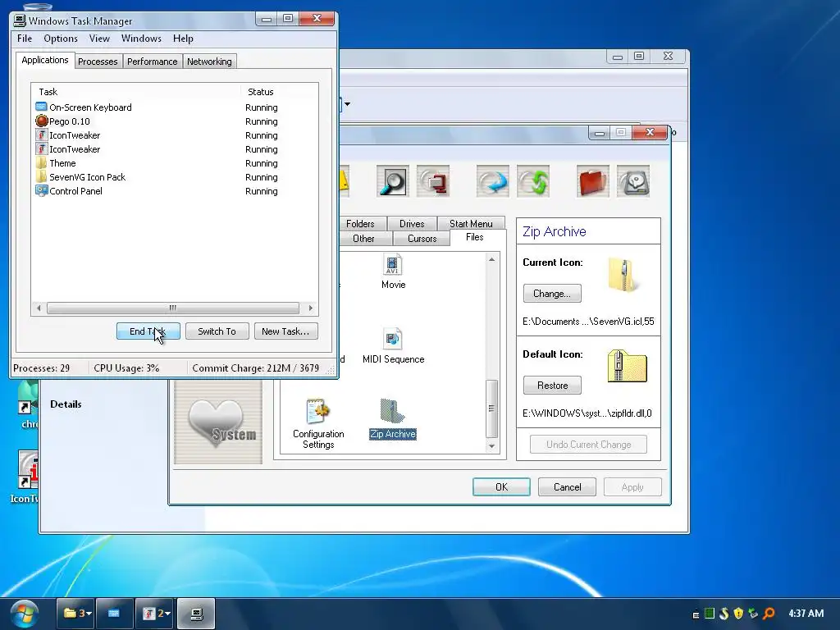Click left arrow of task list scrollbar

[38, 308]
